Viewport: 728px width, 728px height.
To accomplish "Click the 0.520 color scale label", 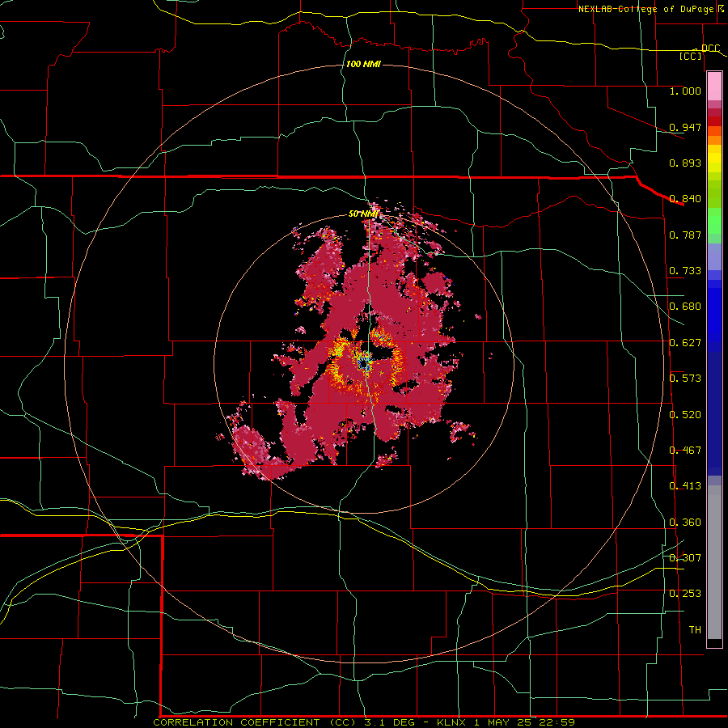I will pos(685,415).
